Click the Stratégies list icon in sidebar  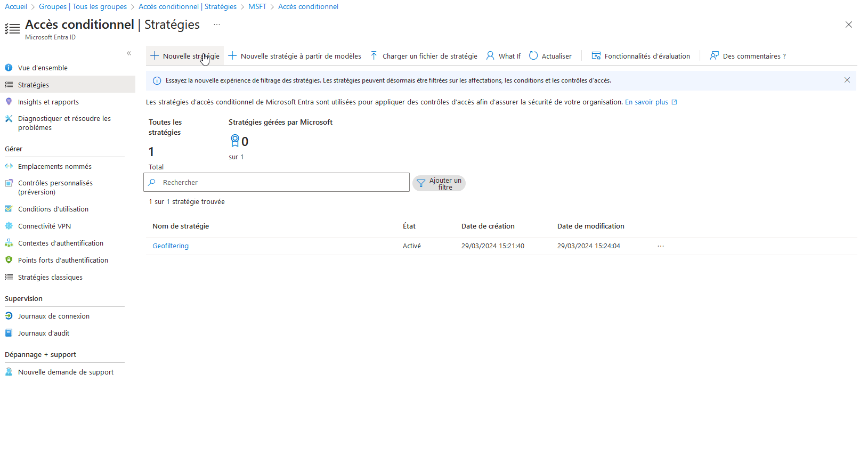click(x=9, y=85)
